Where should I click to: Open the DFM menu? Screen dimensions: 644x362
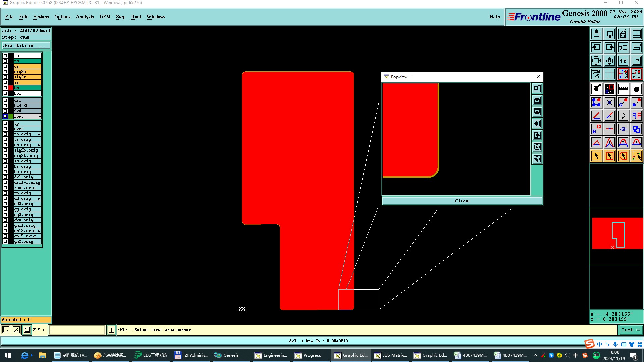105,17
